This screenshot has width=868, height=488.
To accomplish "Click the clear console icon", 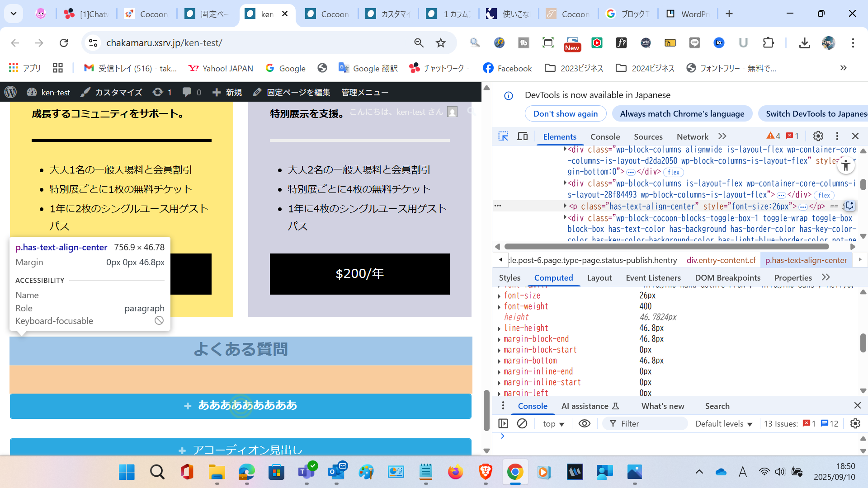I will [x=522, y=423].
